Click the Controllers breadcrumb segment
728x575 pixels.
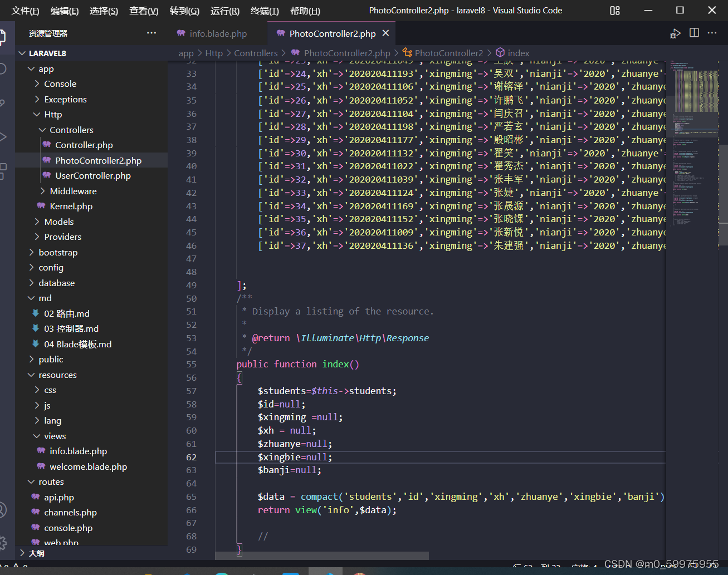coord(256,53)
